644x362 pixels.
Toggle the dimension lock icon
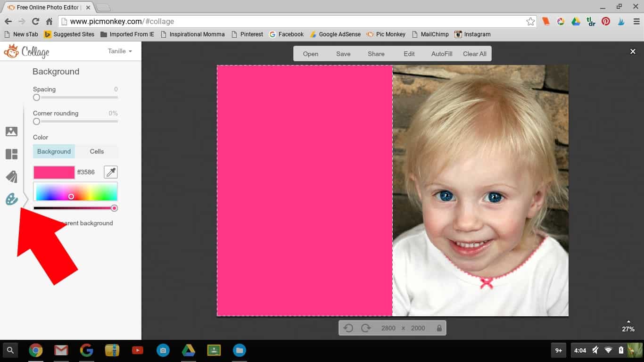[439, 328]
